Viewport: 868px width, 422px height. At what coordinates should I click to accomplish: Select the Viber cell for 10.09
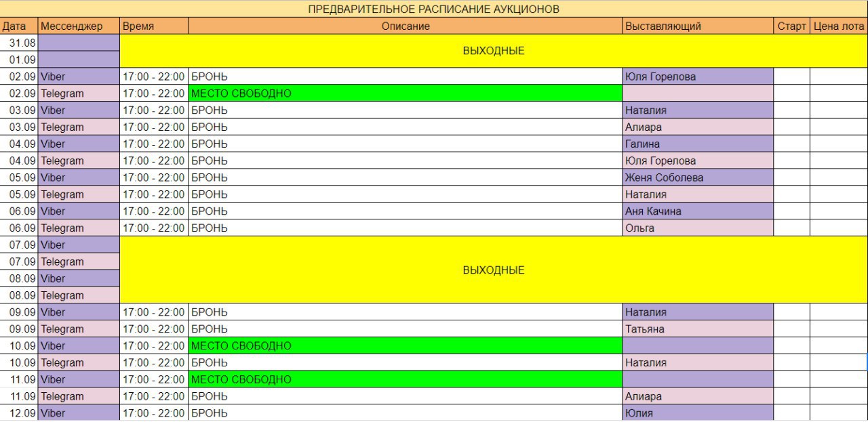point(79,345)
